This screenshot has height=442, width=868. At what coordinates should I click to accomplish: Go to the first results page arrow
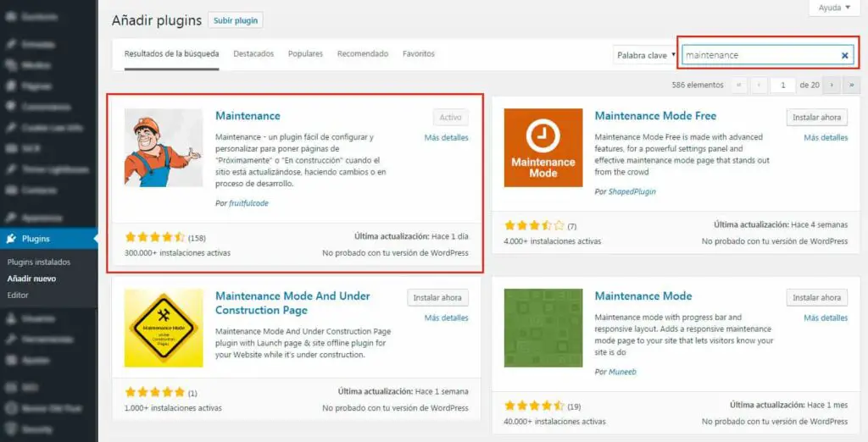pyautogui.click(x=739, y=86)
